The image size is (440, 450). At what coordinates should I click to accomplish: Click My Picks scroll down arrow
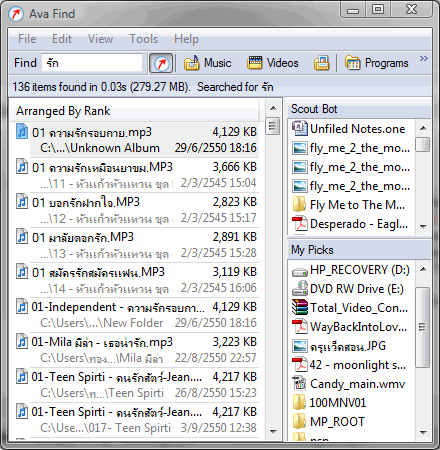(x=423, y=433)
